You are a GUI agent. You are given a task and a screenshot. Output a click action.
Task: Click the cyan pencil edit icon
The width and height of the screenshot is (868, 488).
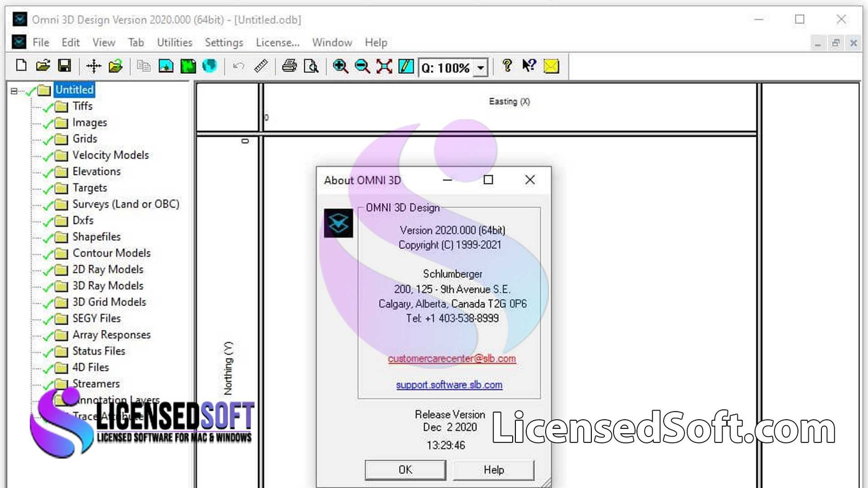[406, 66]
